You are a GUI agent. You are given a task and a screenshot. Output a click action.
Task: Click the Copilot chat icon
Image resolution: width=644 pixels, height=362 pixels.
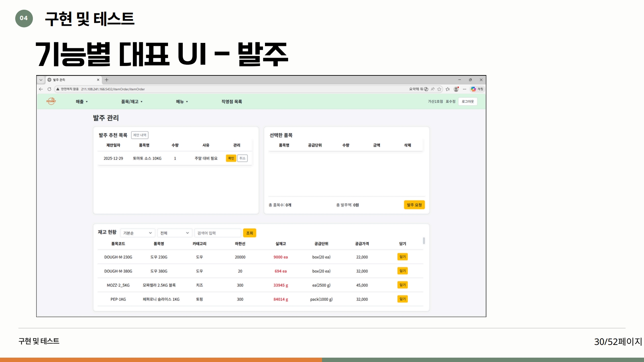pyautogui.click(x=473, y=89)
